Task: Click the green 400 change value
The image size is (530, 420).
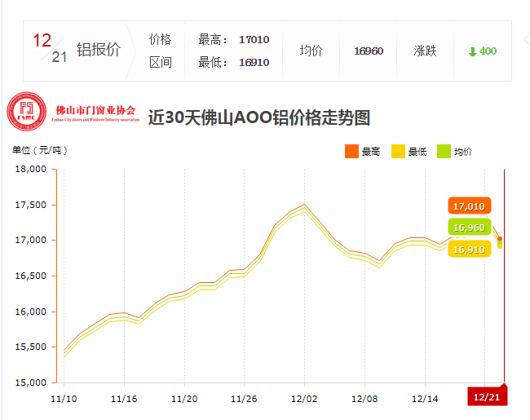Action: click(x=488, y=51)
